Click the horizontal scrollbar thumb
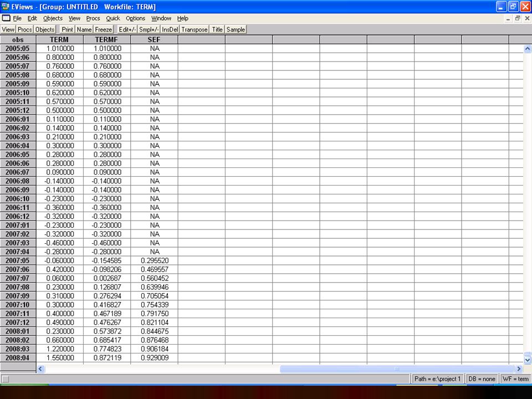The image size is (532, 399). pos(396,369)
